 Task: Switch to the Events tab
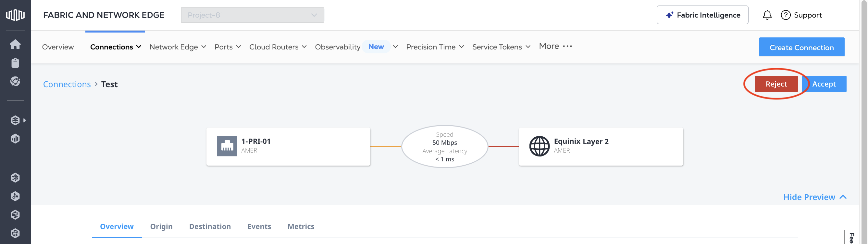pos(259,226)
